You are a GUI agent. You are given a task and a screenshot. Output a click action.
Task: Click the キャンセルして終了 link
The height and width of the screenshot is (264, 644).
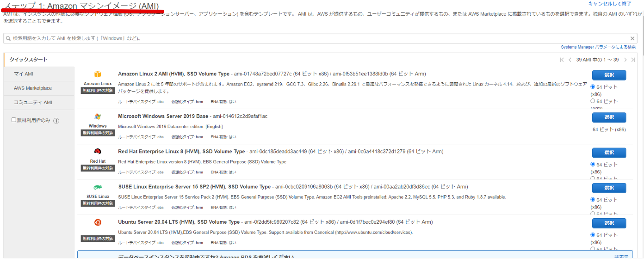(x=610, y=3)
